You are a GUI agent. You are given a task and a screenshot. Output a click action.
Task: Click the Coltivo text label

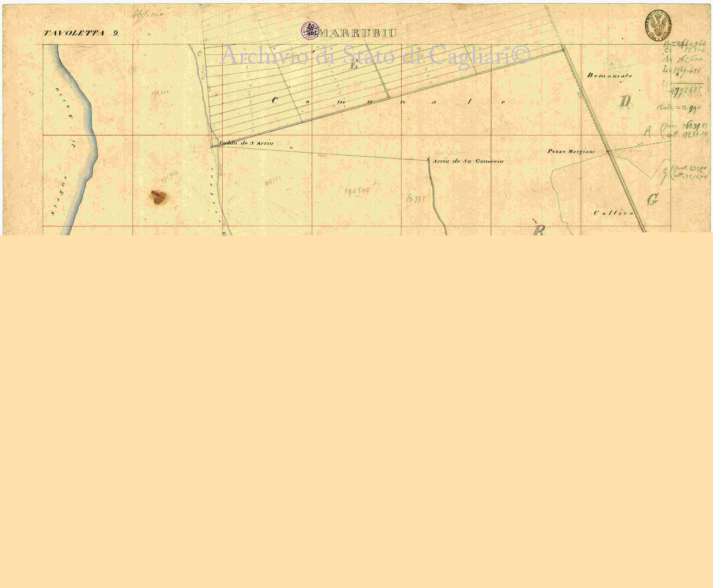(x=613, y=213)
